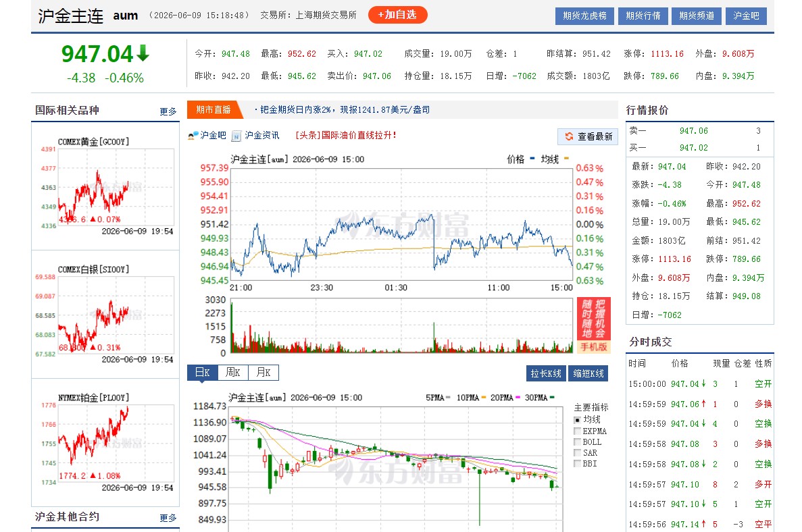Click the 上海期货交易所 exchange label
Screen dimensions: 802x532
(326, 16)
